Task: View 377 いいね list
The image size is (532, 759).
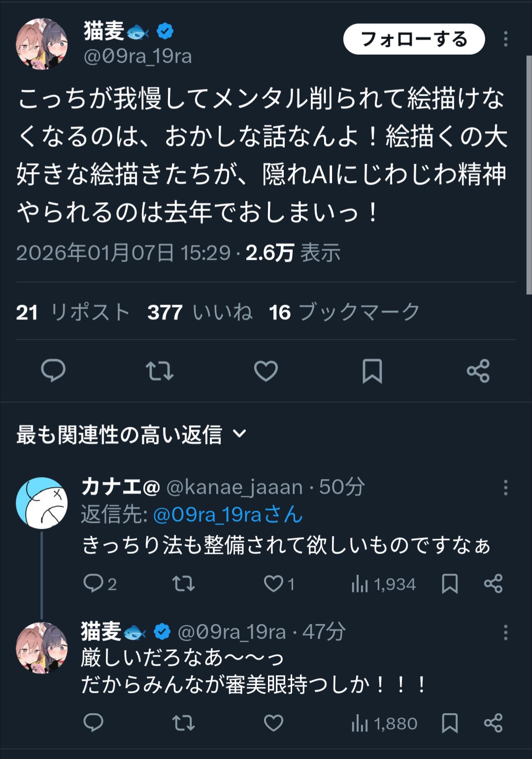Action: click(x=199, y=312)
